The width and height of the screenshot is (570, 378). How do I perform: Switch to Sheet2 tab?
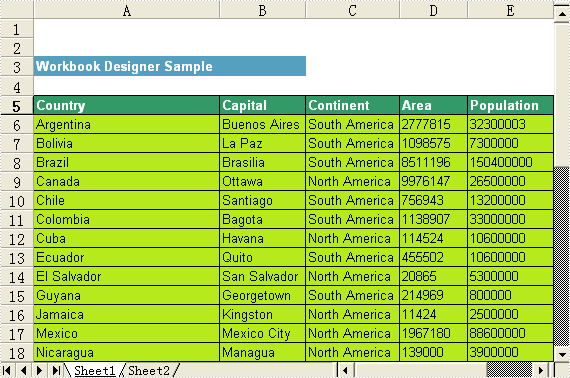(149, 370)
